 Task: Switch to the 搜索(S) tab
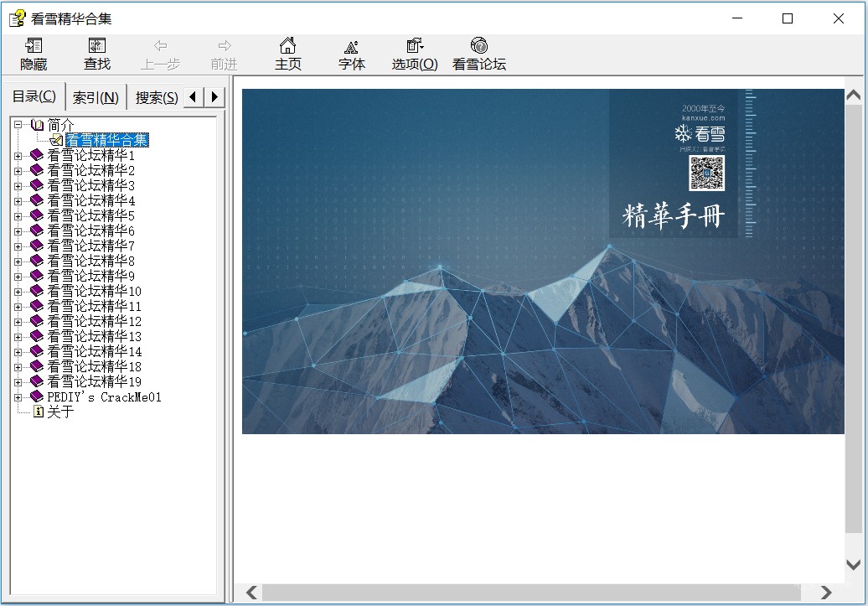[156, 98]
